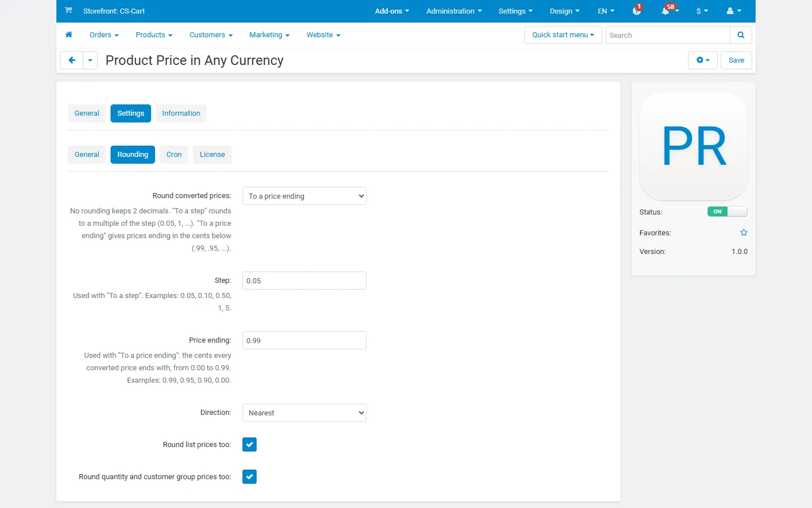
Task: Switch to the Information tab
Action: [181, 113]
